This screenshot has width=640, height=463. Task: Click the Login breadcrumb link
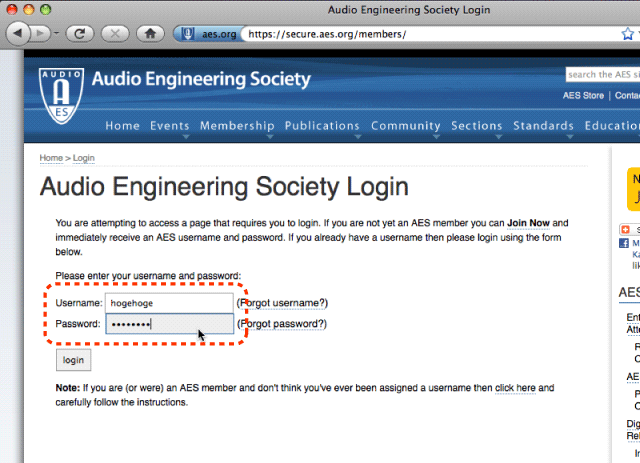84,158
